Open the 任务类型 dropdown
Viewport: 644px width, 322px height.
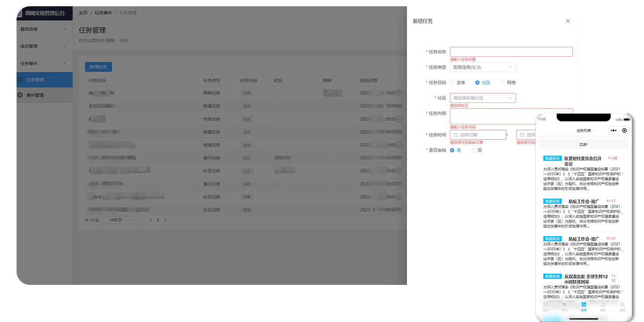483,68
